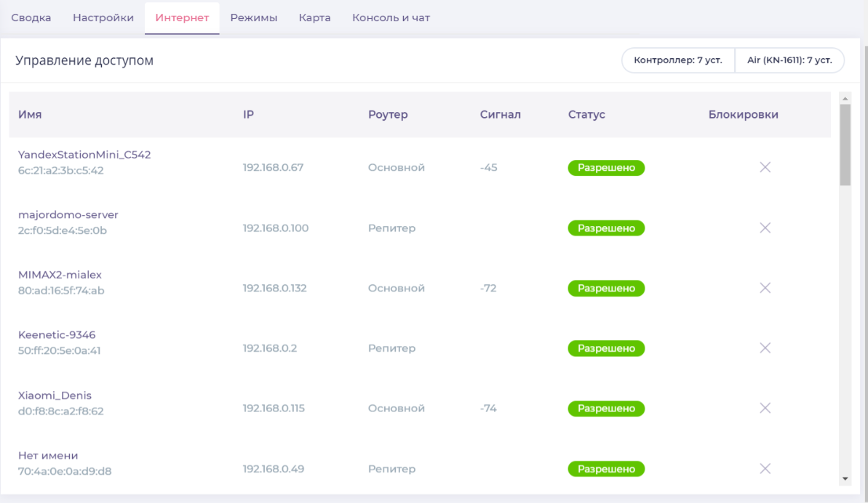Click block X icon for MIMAX2-mialex

point(765,289)
